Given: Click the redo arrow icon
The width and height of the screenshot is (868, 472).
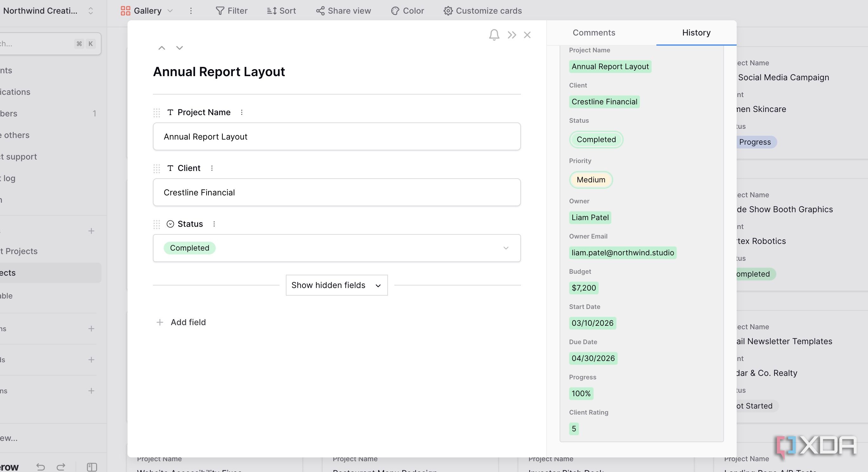Looking at the screenshot, I should (x=61, y=467).
